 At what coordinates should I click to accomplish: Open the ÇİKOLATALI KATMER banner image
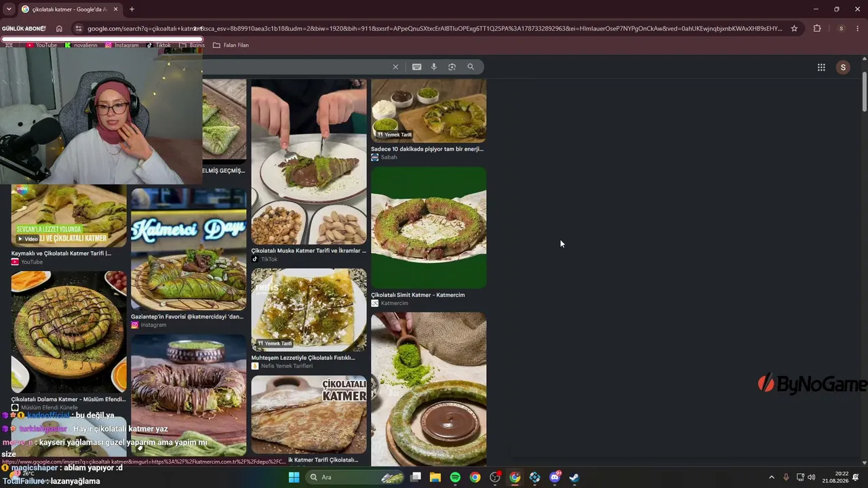tap(309, 414)
